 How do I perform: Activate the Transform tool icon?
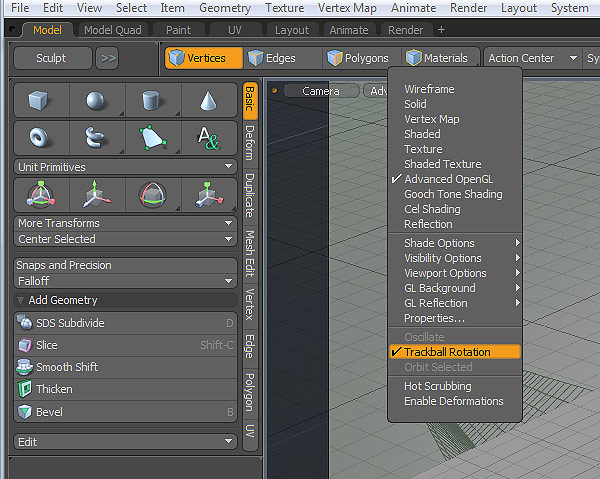pos(41,195)
